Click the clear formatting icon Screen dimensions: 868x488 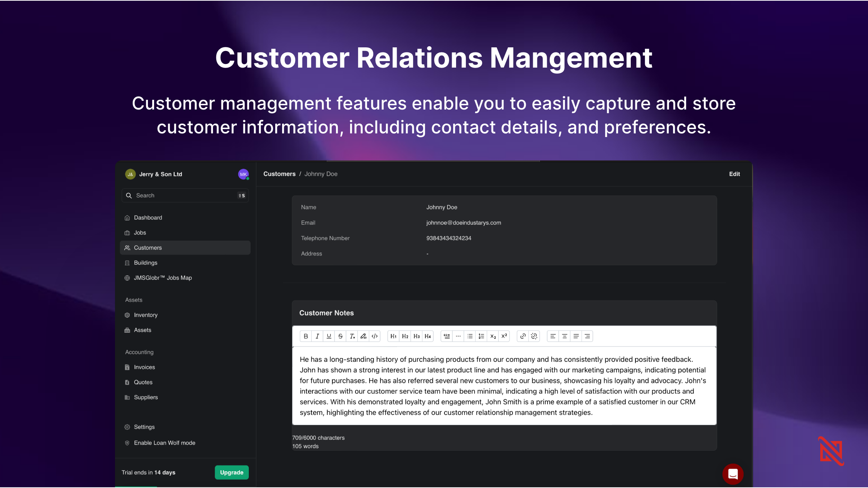pos(352,336)
